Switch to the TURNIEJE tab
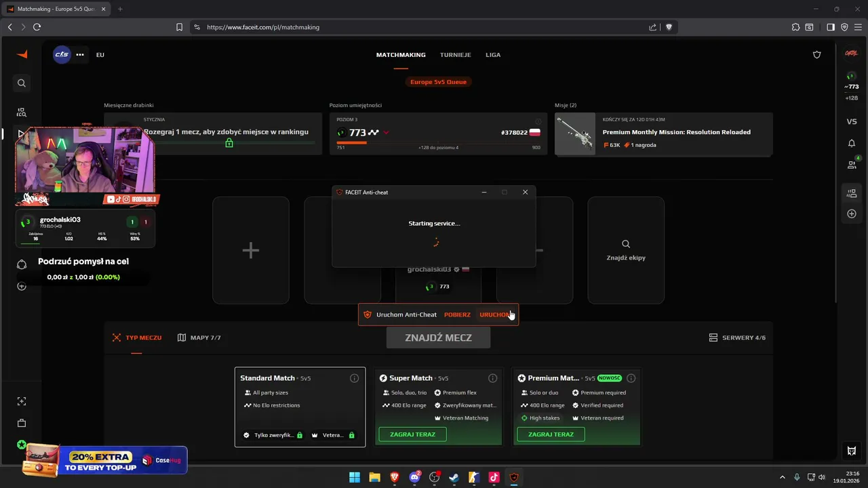 coord(455,55)
